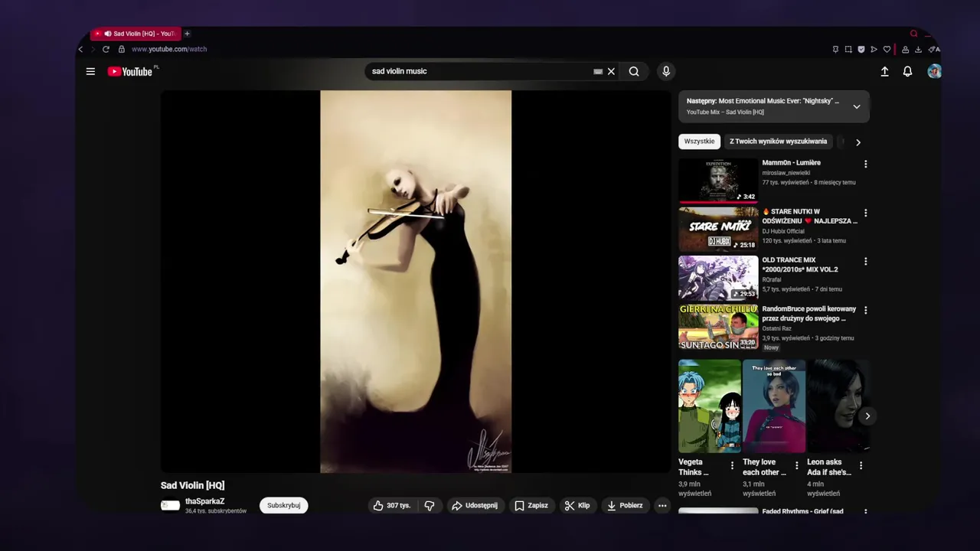
Task: Add page to bookmarks with heart icon
Action: coord(887,49)
